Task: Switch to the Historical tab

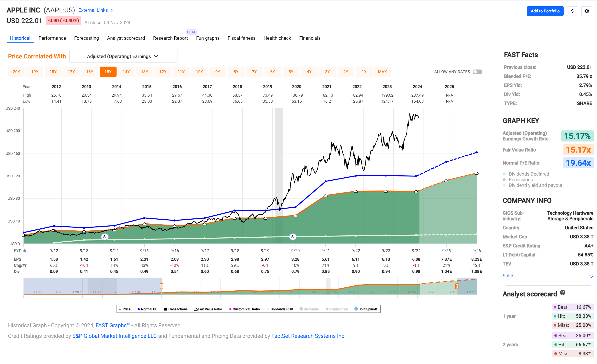Action: [20, 38]
